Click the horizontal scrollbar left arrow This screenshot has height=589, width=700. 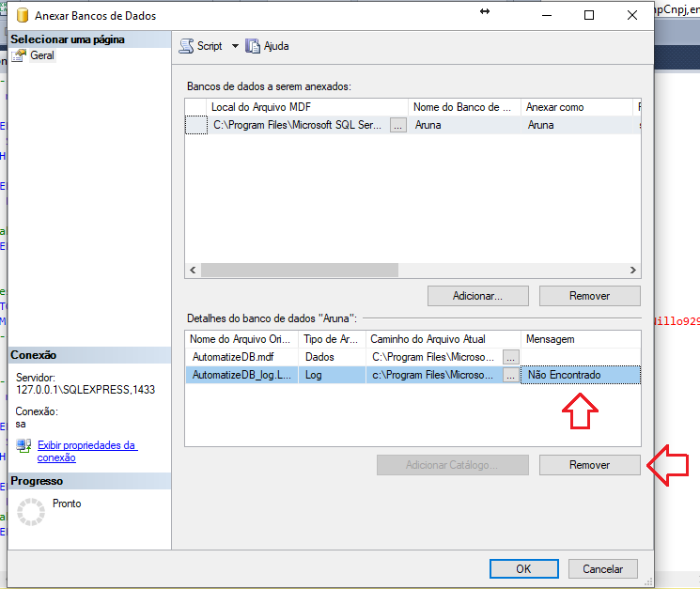click(193, 270)
